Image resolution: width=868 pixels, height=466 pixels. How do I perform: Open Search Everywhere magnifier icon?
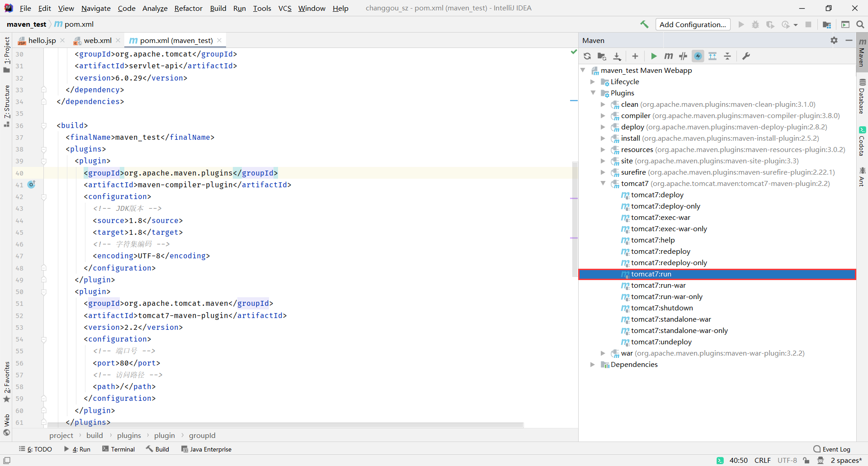click(860, 24)
